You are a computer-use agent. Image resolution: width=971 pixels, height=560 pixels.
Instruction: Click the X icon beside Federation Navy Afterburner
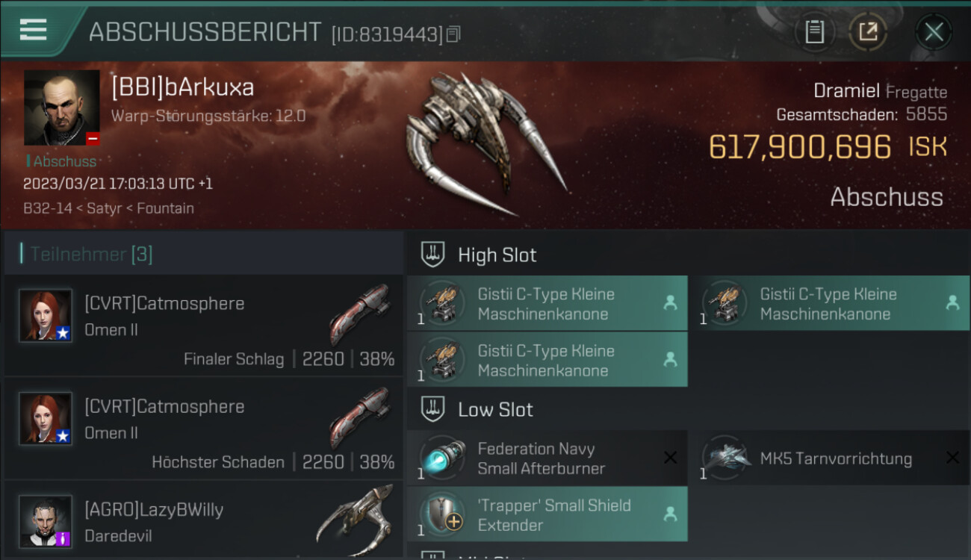tap(670, 458)
